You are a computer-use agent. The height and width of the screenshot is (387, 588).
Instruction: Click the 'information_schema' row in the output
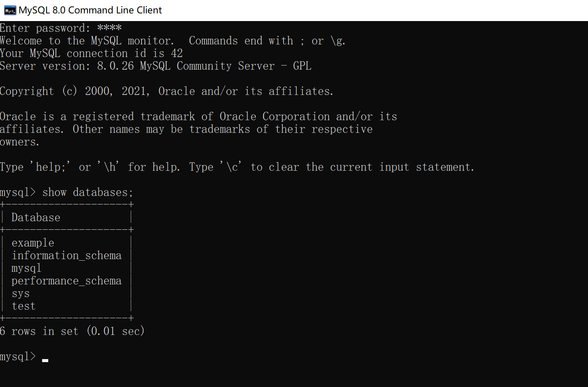(67, 255)
